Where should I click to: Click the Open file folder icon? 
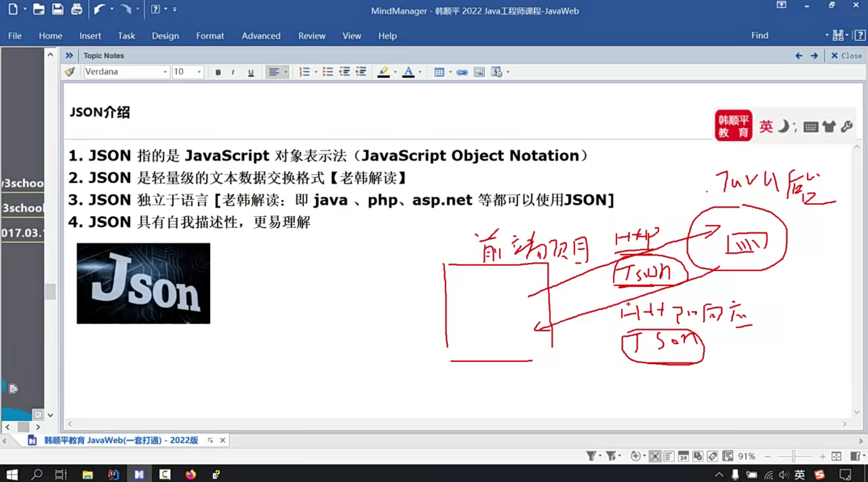[38, 9]
